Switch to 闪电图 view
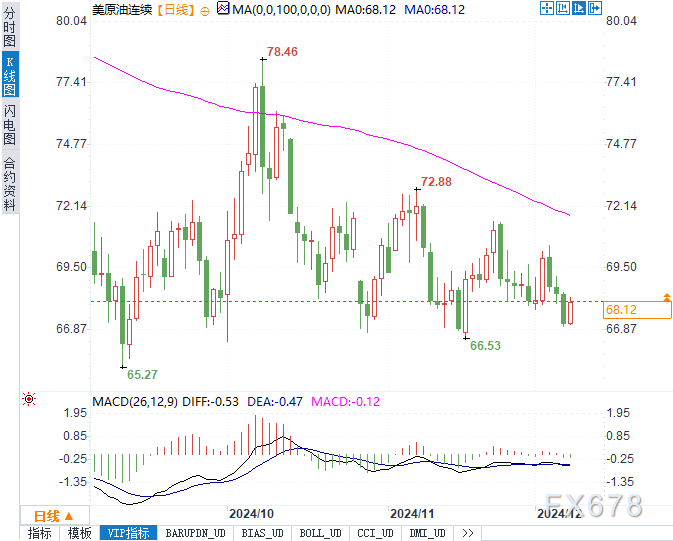673x541 pixels. 10,125
